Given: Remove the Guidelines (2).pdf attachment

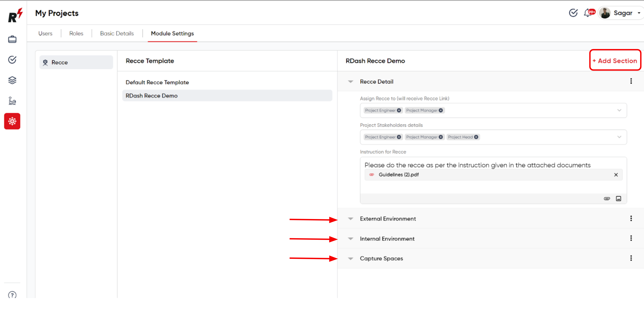Looking at the screenshot, I should 616,175.
